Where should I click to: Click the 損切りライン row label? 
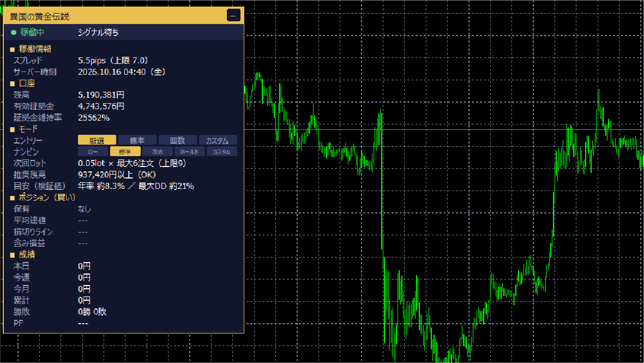click(x=33, y=232)
